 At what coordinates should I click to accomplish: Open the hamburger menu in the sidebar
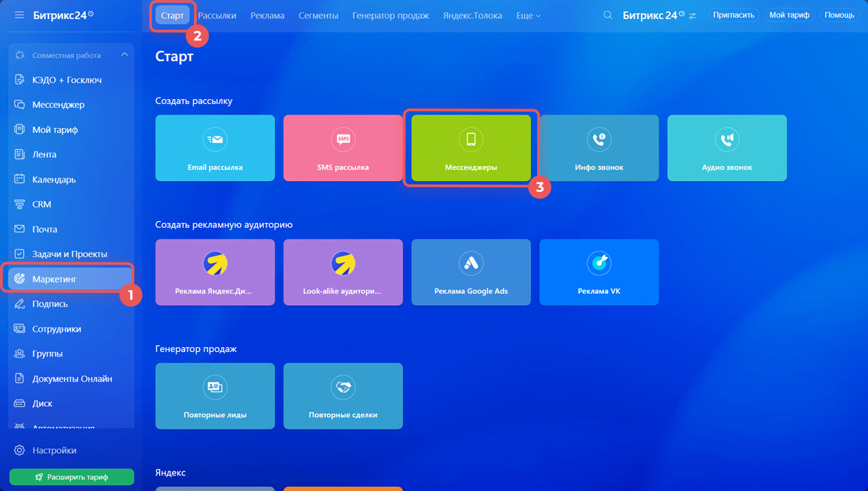tap(19, 15)
